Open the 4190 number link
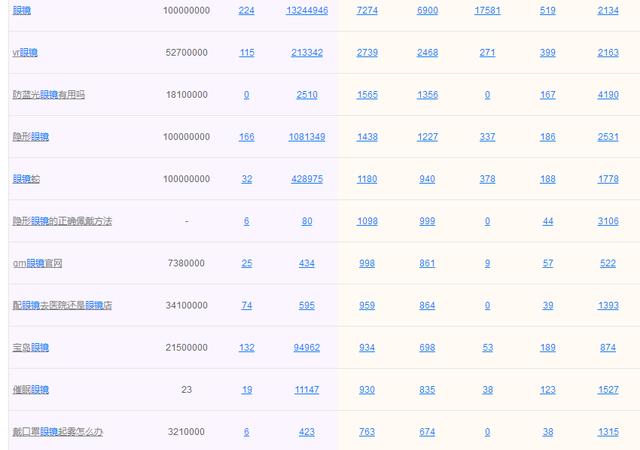This screenshot has height=450, width=640. [608, 95]
